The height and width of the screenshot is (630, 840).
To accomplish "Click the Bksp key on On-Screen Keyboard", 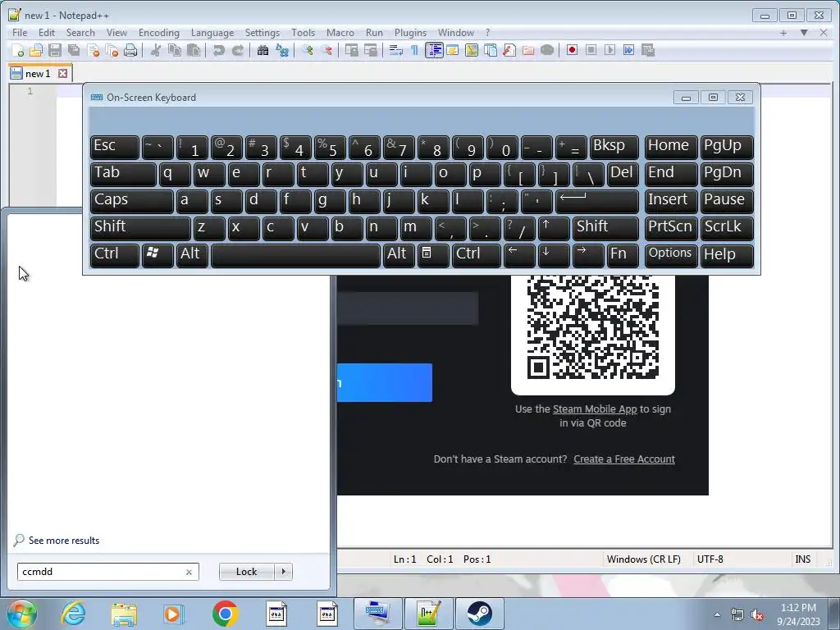I will [614, 147].
